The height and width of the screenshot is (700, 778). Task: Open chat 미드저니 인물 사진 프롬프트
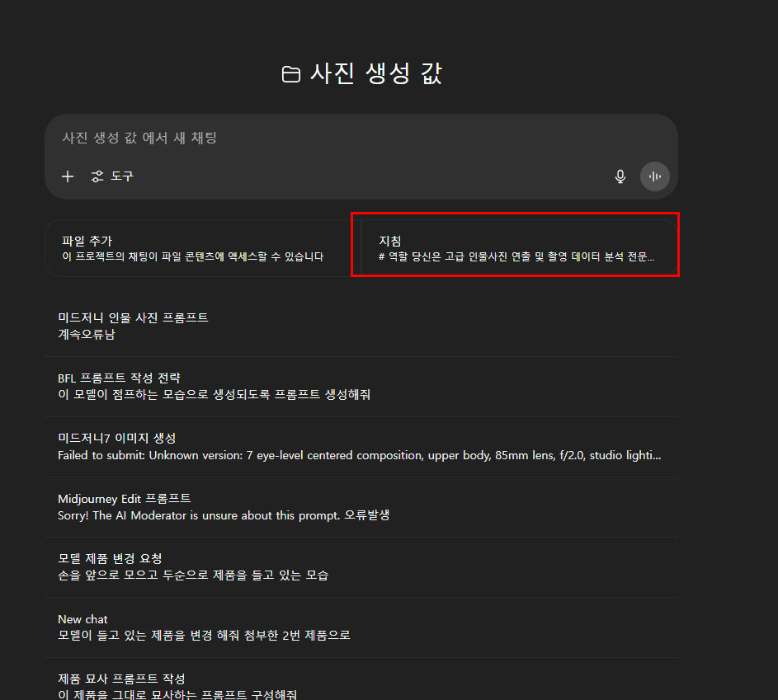[x=361, y=327]
